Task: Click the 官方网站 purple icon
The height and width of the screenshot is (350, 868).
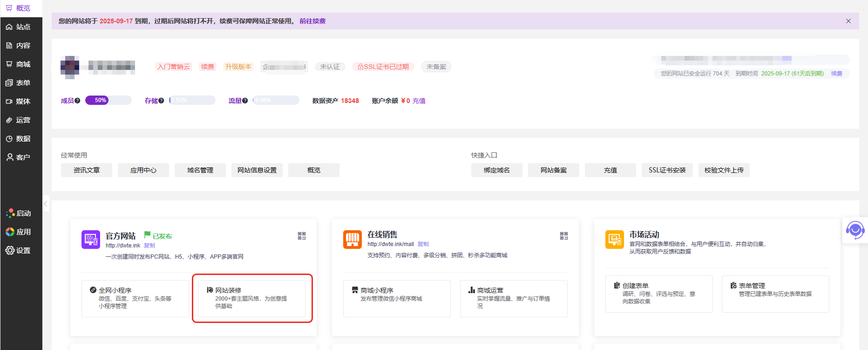Action: coord(91,240)
